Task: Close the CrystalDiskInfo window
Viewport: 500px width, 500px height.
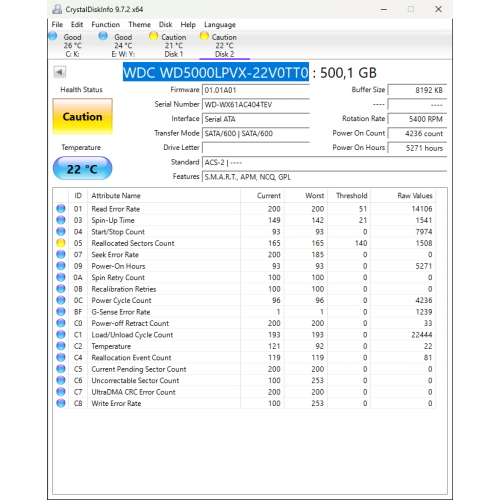Action: click(x=438, y=9)
